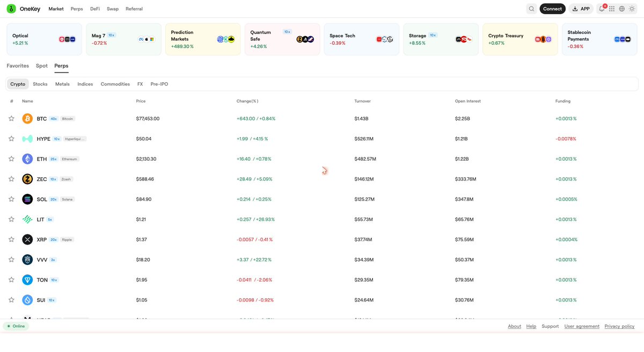Open the search icon in header

[x=531, y=9]
